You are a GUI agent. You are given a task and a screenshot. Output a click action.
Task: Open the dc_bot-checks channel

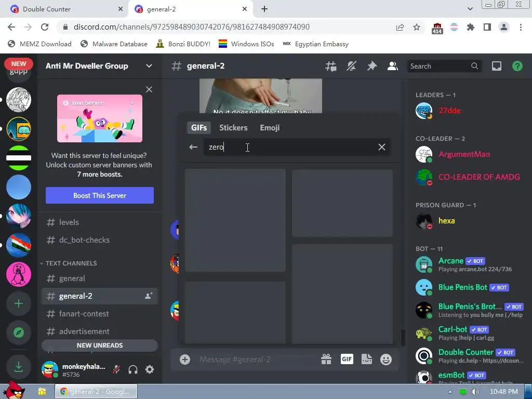click(x=100, y=240)
